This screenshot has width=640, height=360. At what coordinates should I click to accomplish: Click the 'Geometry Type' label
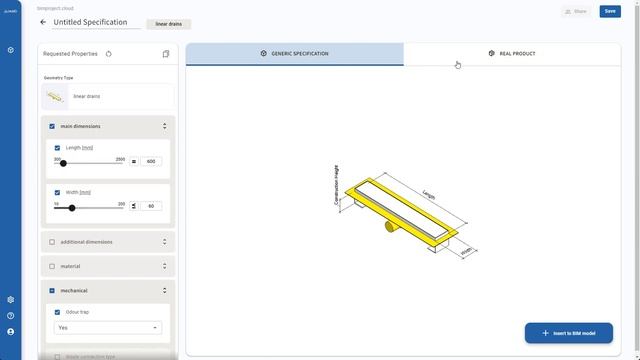coord(58,78)
